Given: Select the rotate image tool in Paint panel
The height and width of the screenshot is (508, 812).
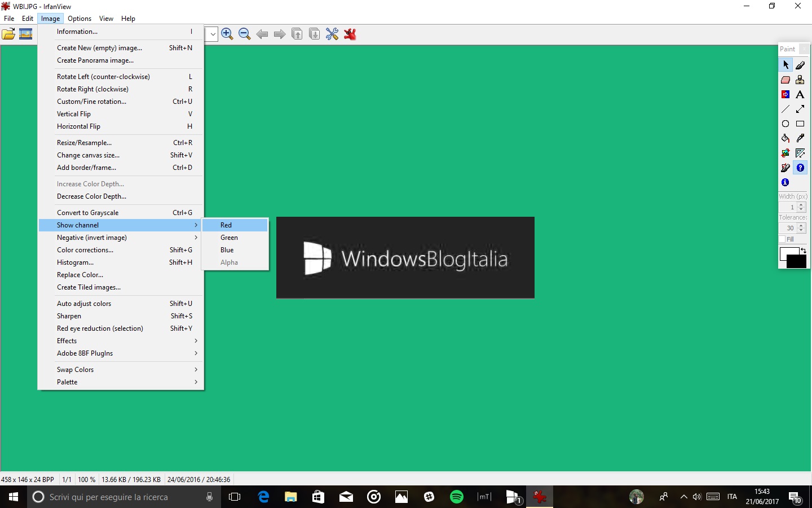Looking at the screenshot, I should point(785,153).
